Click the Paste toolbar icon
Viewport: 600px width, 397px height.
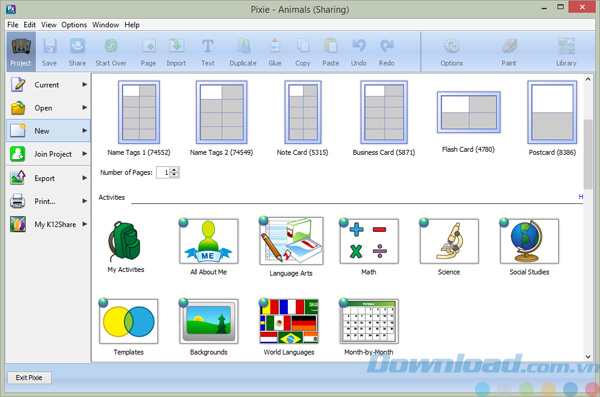[331, 52]
